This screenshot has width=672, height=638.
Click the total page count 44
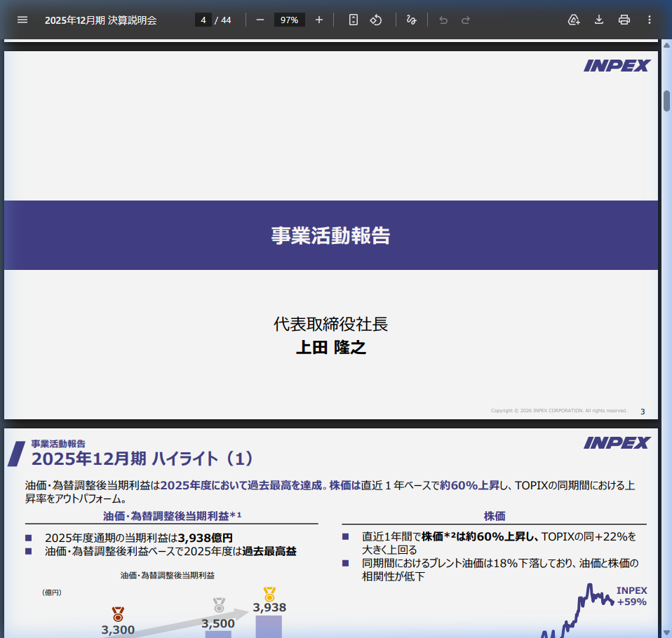pos(226,20)
